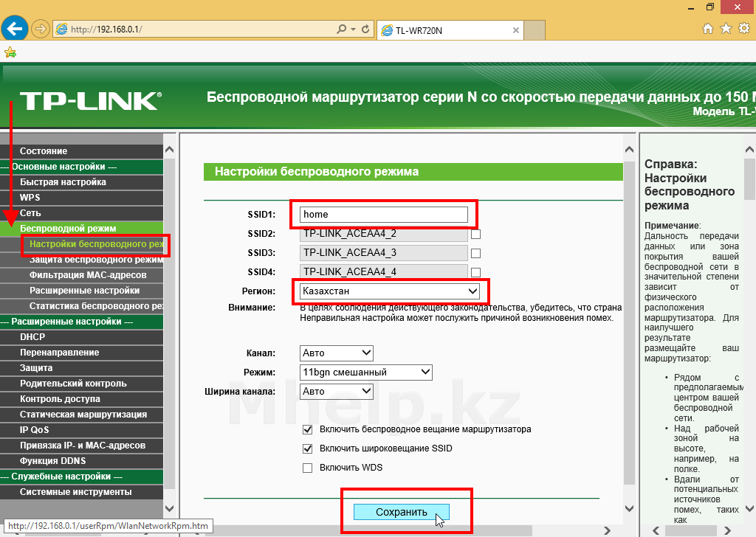
Task: Click the add-to-favorites bar star icon
Action: click(10, 52)
